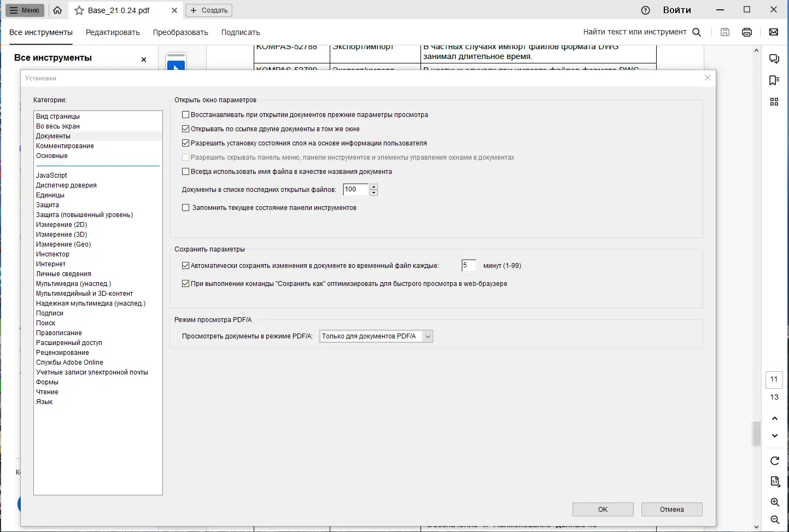Open the Преобразовать tab

pos(180,33)
